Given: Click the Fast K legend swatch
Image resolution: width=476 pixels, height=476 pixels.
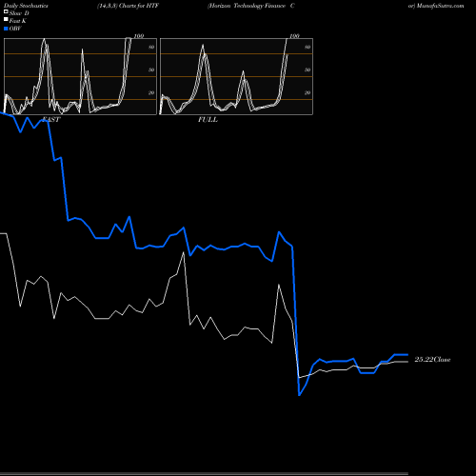Looking at the screenshot, I should pos(6,20).
